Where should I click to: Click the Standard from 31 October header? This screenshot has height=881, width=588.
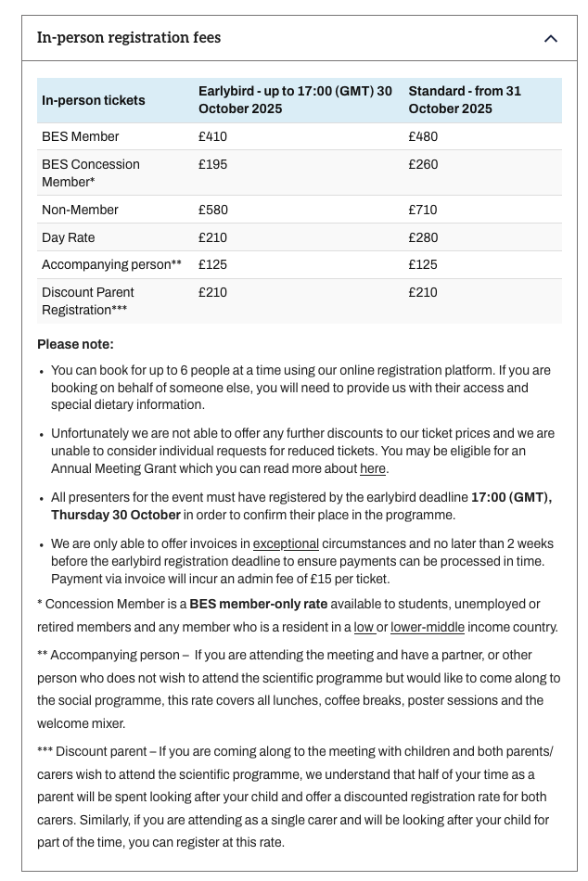(x=464, y=100)
